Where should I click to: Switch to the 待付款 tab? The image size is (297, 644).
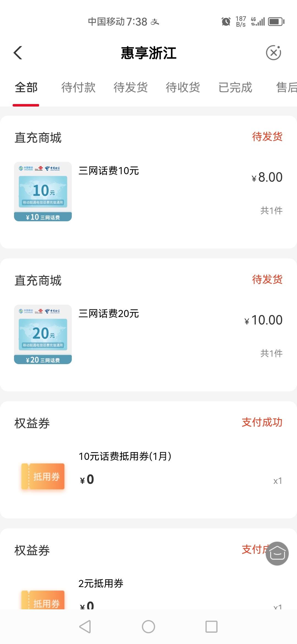point(78,88)
